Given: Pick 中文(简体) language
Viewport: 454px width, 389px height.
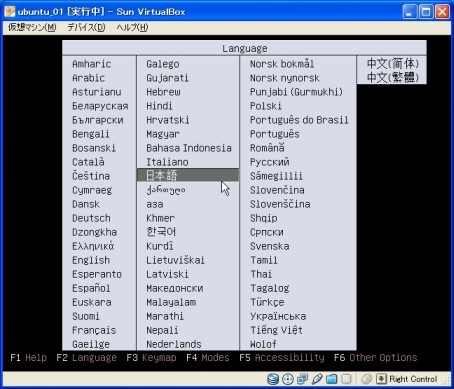Looking at the screenshot, I should [393, 63].
